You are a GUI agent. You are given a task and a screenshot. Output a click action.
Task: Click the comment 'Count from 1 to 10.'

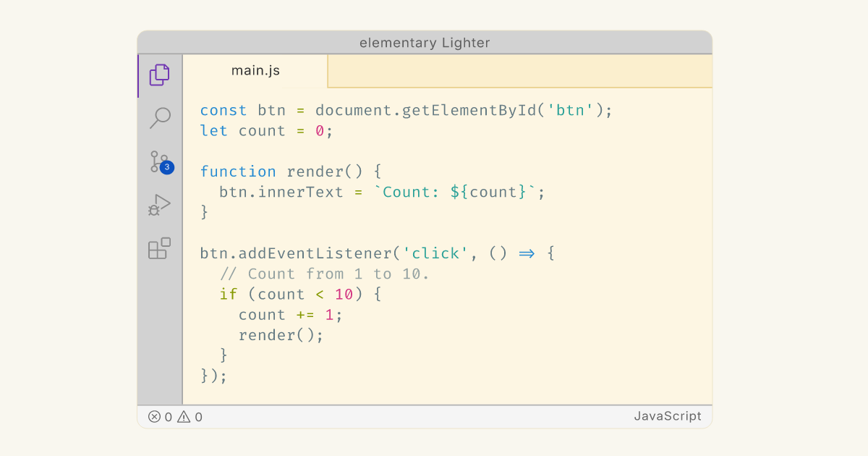pyautogui.click(x=324, y=274)
